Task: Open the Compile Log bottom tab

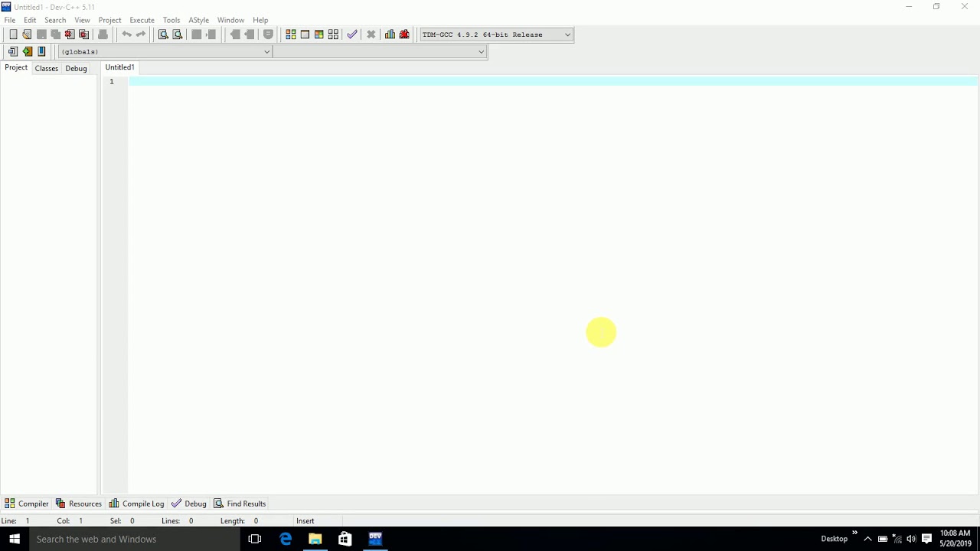Action: point(136,504)
